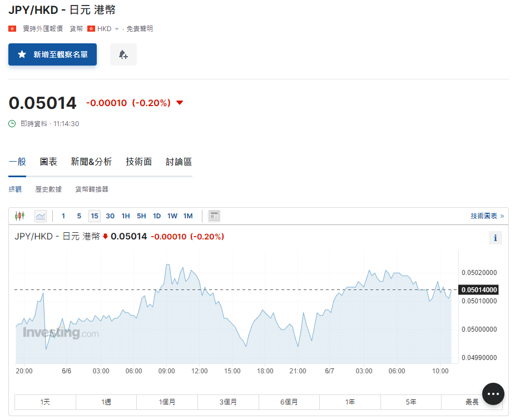Viewport: 515px width, 420px height.
Task: Click the news overlay icon in chart toolbar
Action: (x=214, y=216)
